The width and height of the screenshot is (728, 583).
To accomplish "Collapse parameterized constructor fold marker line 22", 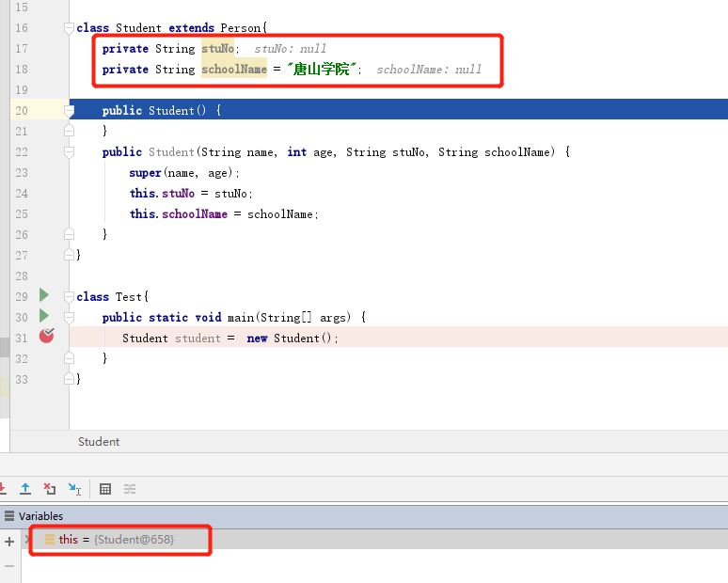I will 69,152.
